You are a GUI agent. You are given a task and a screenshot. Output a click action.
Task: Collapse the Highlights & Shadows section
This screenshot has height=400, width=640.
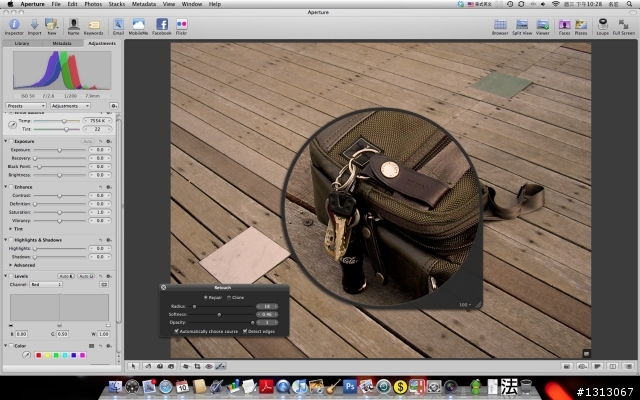[x=6, y=240]
